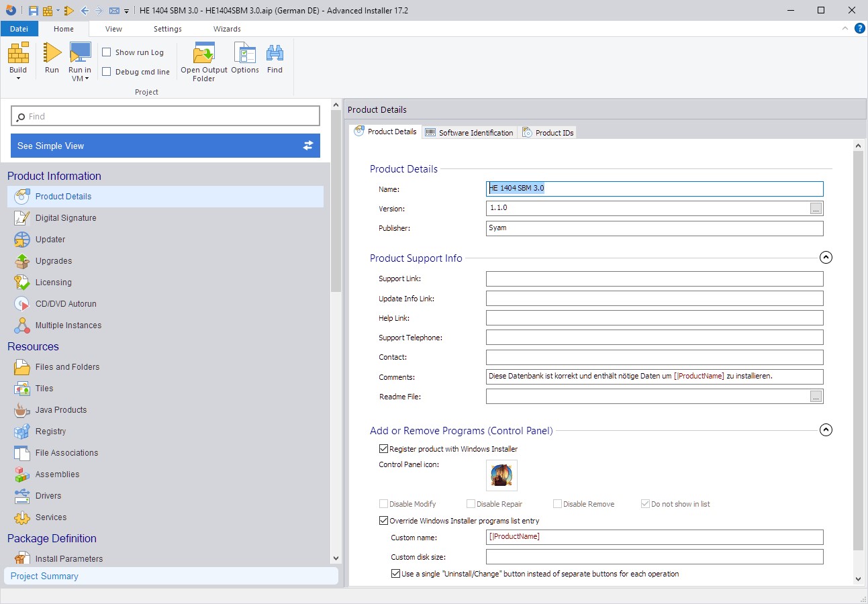This screenshot has height=604, width=868.
Task: Open the Build dropdown arrow
Action: 18,79
